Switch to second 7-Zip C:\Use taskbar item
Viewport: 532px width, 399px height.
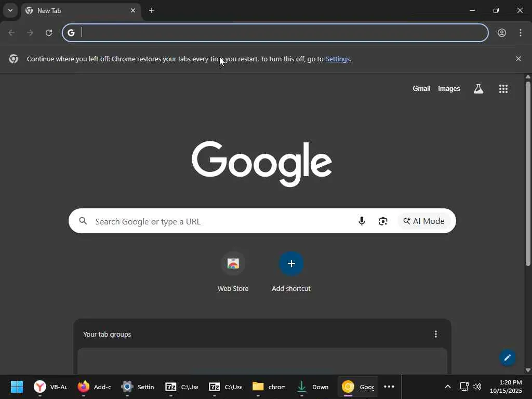coord(225,387)
